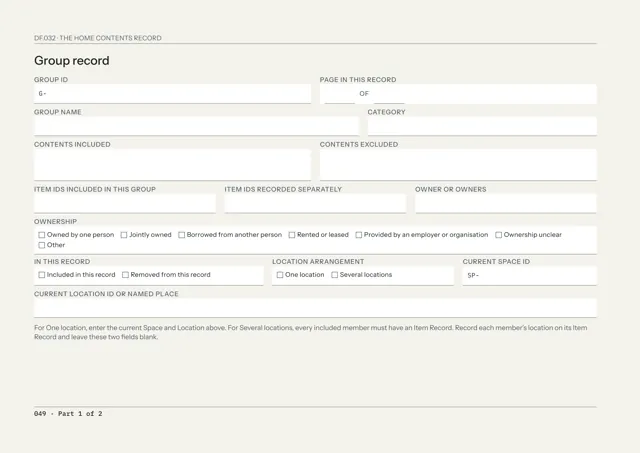Click the 'IN THIS RECORD' label
640x453 pixels.
(62, 262)
